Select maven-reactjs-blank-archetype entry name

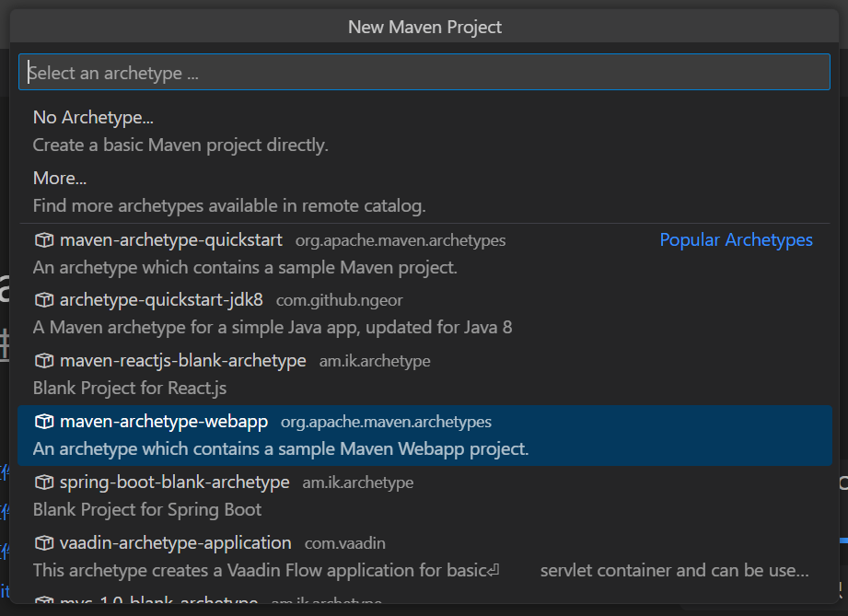(182, 361)
